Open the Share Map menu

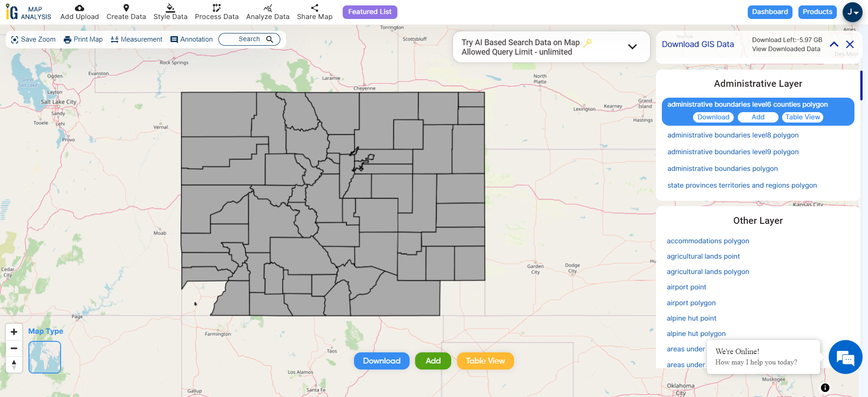pyautogui.click(x=315, y=12)
